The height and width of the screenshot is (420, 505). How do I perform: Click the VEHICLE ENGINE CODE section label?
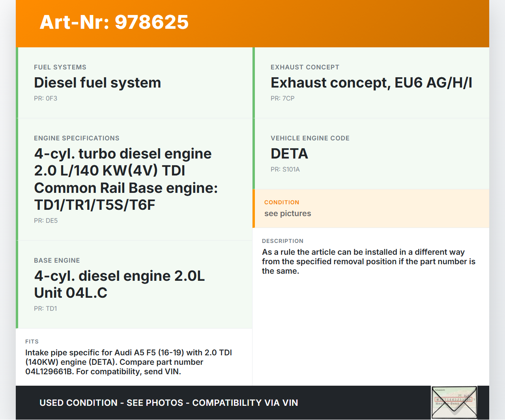[x=310, y=138]
